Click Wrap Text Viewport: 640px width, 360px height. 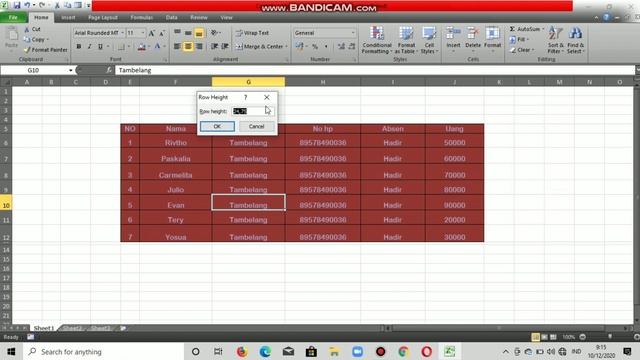pos(252,33)
